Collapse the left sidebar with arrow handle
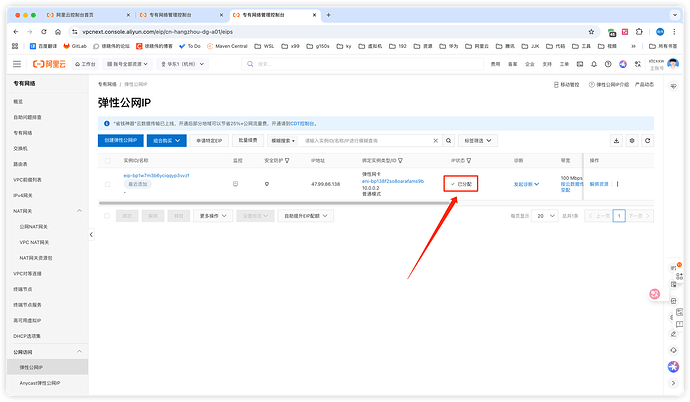 click(x=92, y=233)
